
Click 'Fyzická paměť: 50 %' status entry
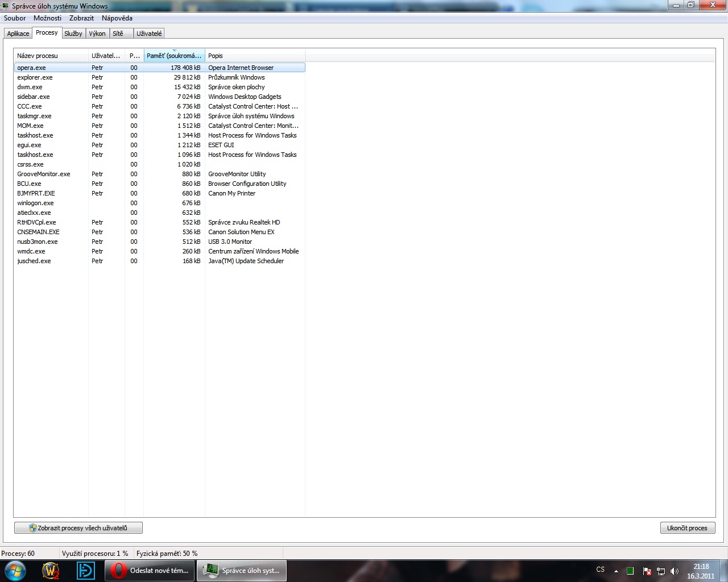coord(167,554)
